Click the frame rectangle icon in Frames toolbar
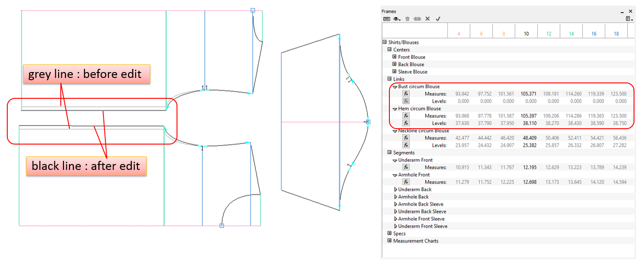The height and width of the screenshot is (266, 644). tap(387, 19)
